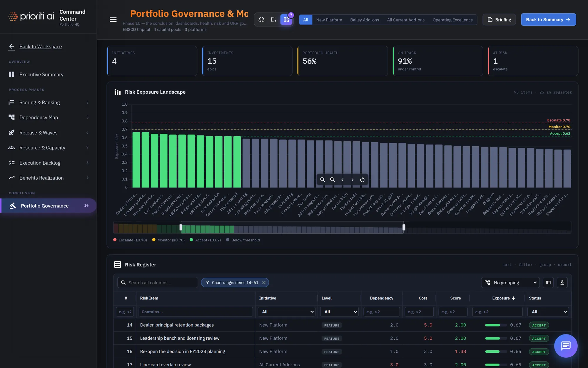The width and height of the screenshot is (588, 368).
Task: Select the All Current Add-ons tab
Action: click(x=406, y=20)
